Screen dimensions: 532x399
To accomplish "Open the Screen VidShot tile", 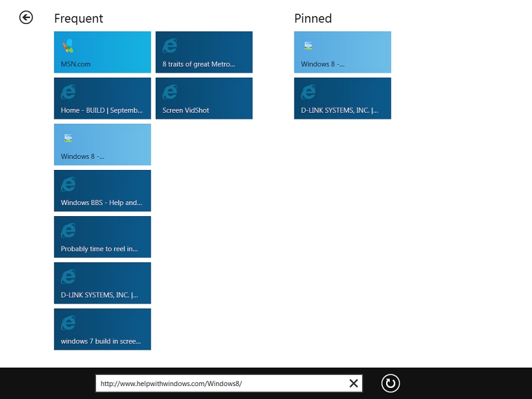I will pos(204,99).
